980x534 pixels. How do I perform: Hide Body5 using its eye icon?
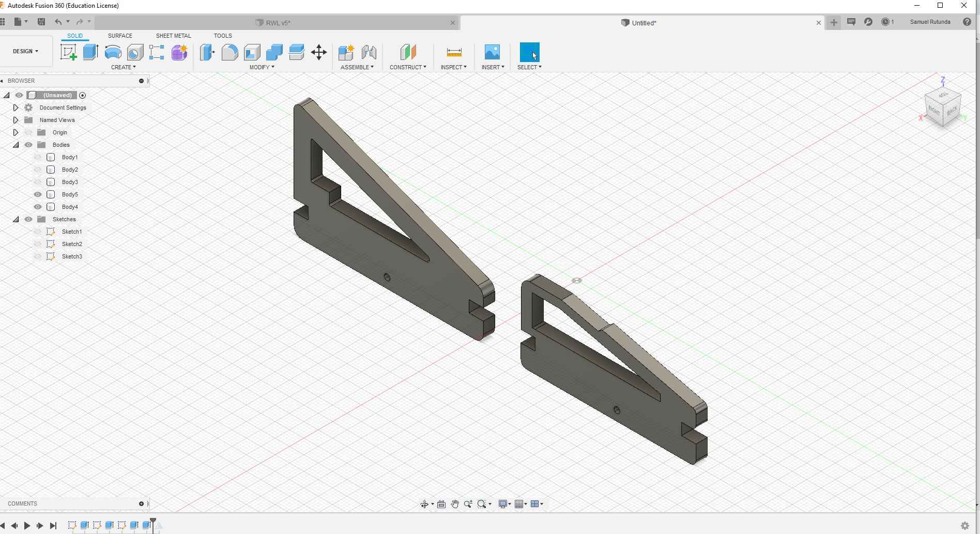(38, 194)
